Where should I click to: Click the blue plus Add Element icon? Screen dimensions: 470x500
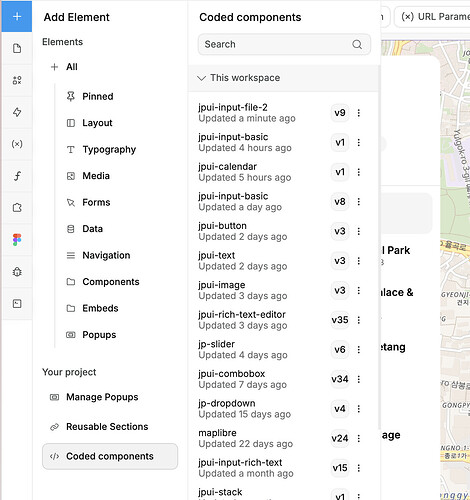click(x=17, y=16)
